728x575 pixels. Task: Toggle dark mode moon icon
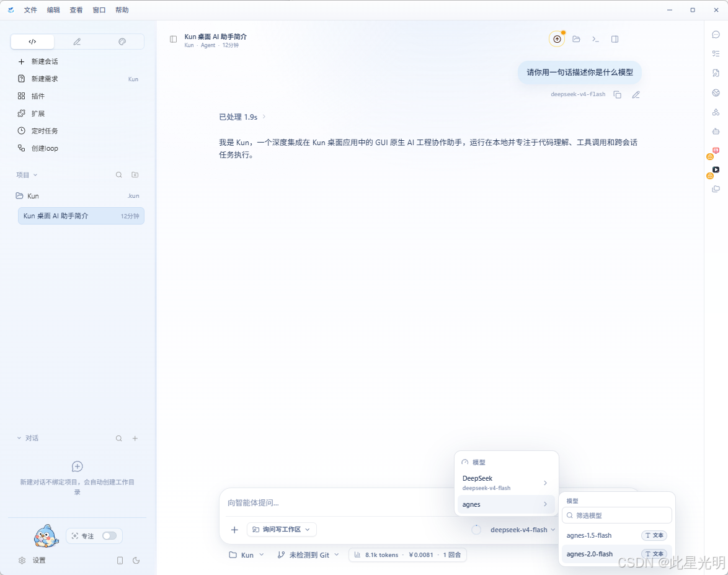136,561
